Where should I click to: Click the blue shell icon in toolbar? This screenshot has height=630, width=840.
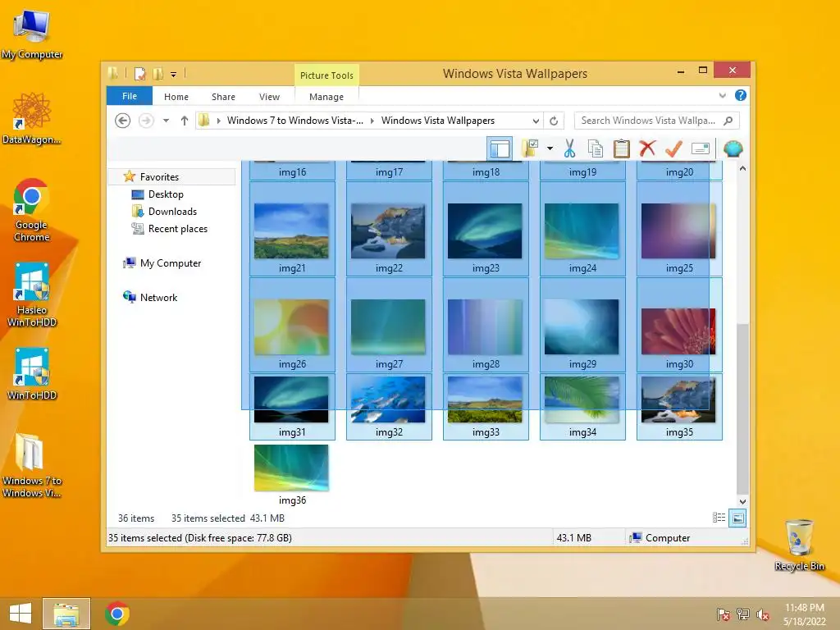[x=733, y=148]
